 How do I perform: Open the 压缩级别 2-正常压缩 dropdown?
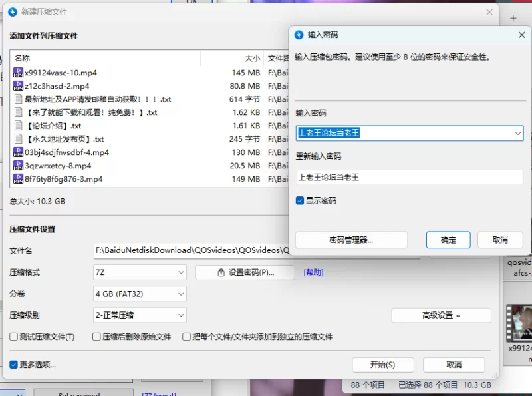[x=140, y=315]
